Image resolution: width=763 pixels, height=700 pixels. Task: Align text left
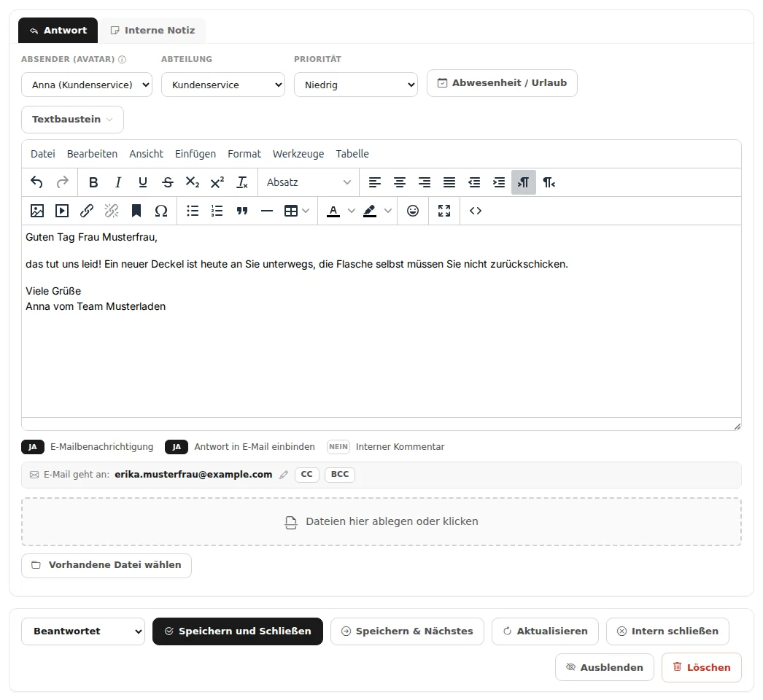[375, 182]
